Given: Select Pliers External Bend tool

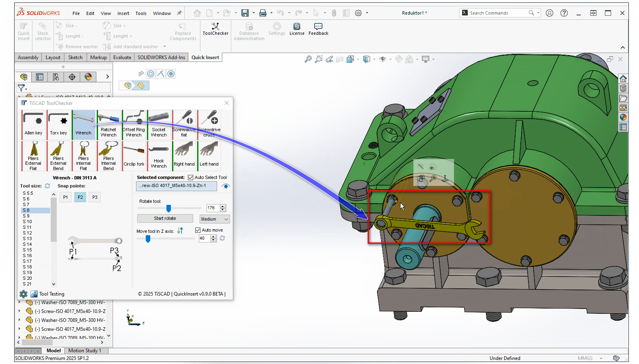Looking at the screenshot, I should [58, 156].
